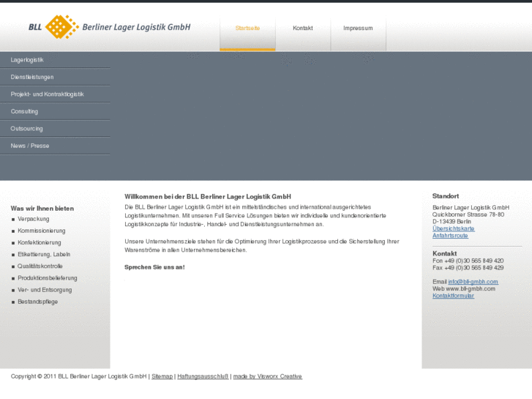The height and width of the screenshot is (399, 532).
Task: Click the Standort heading
Action: (x=446, y=196)
